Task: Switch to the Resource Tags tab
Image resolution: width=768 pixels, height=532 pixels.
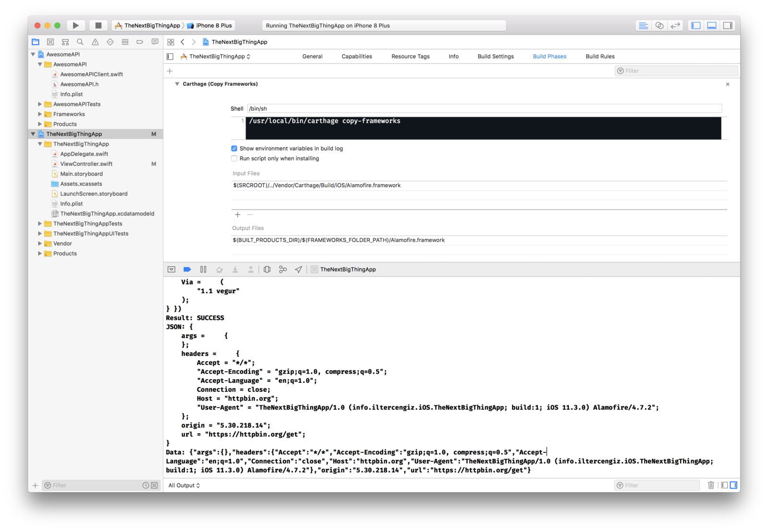Action: pos(410,56)
